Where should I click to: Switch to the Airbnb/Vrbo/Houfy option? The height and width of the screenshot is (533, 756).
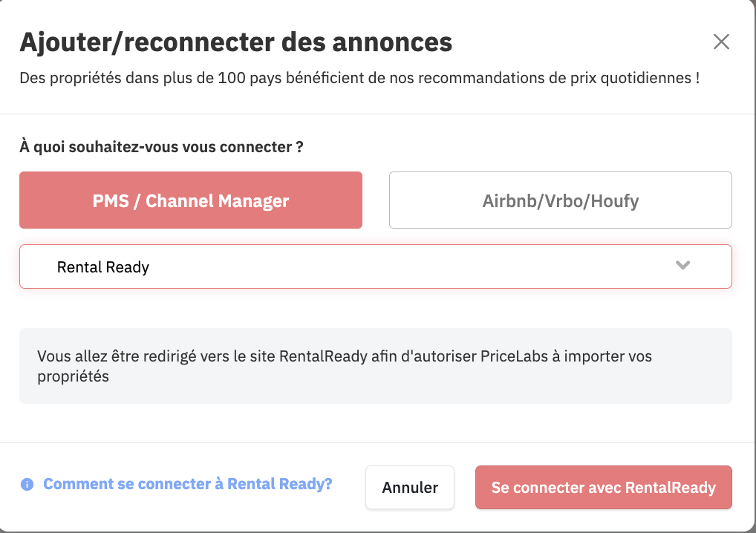coord(560,200)
